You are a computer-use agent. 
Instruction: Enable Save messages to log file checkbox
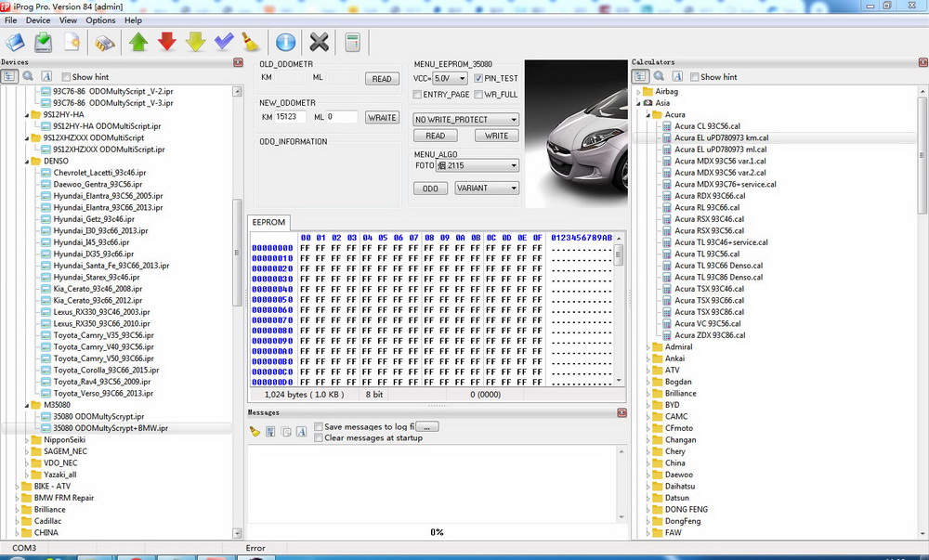click(x=319, y=426)
